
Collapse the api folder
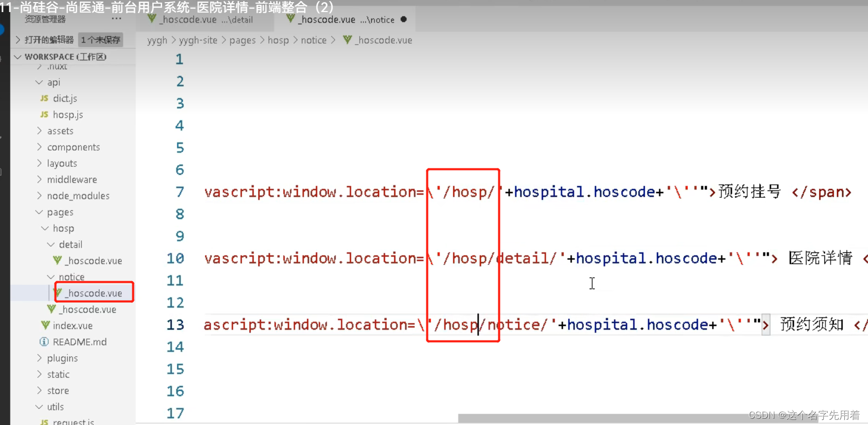coord(39,82)
